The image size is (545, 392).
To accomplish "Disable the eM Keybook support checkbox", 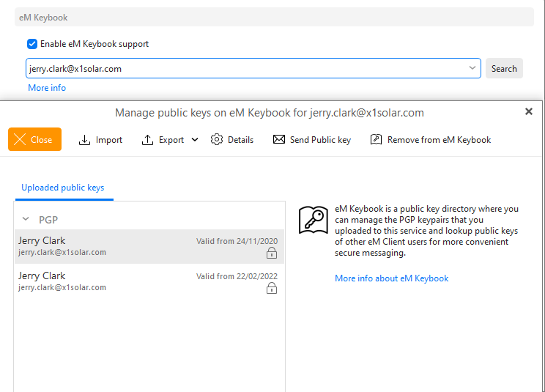I will tap(32, 44).
